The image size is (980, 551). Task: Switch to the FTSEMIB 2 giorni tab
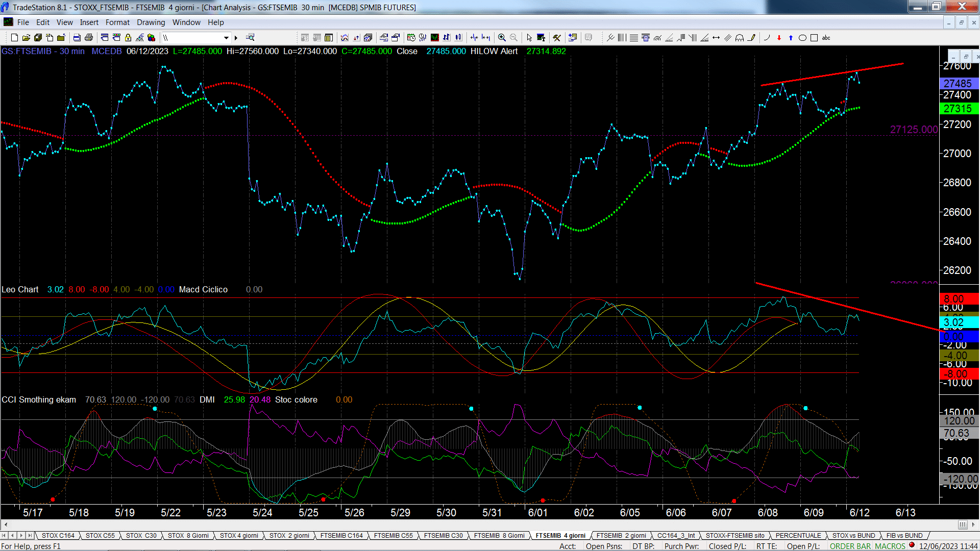[621, 535]
